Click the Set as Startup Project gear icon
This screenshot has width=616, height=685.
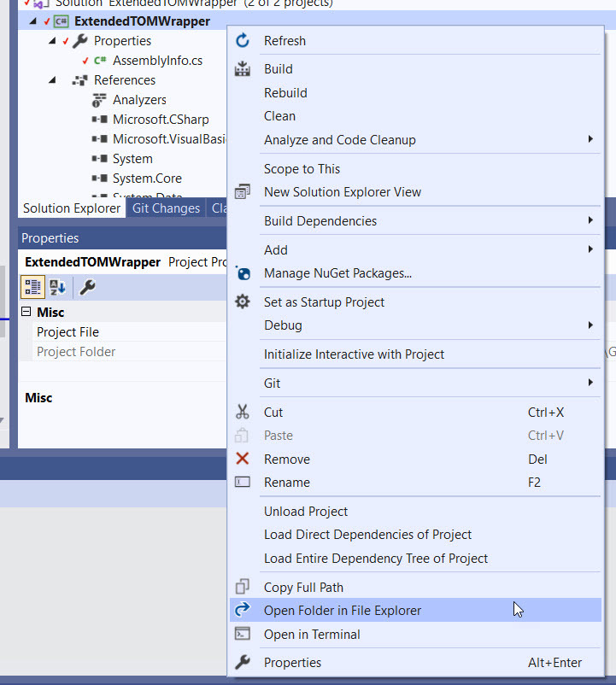[243, 302]
